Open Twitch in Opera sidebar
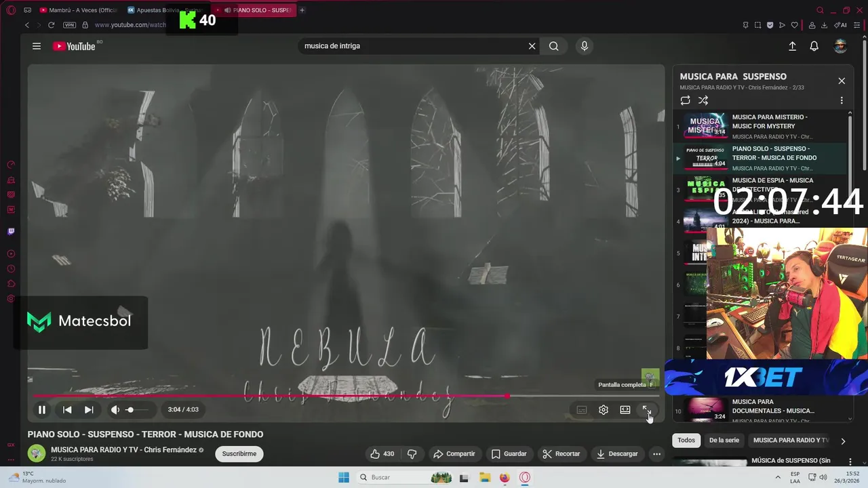This screenshot has width=868, height=488. (x=11, y=232)
